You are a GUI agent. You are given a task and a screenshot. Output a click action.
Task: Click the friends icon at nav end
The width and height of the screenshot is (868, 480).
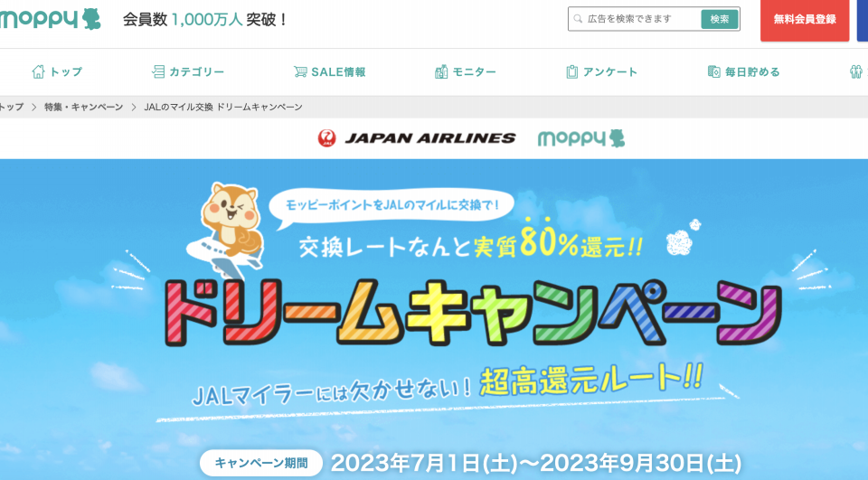[x=856, y=71]
